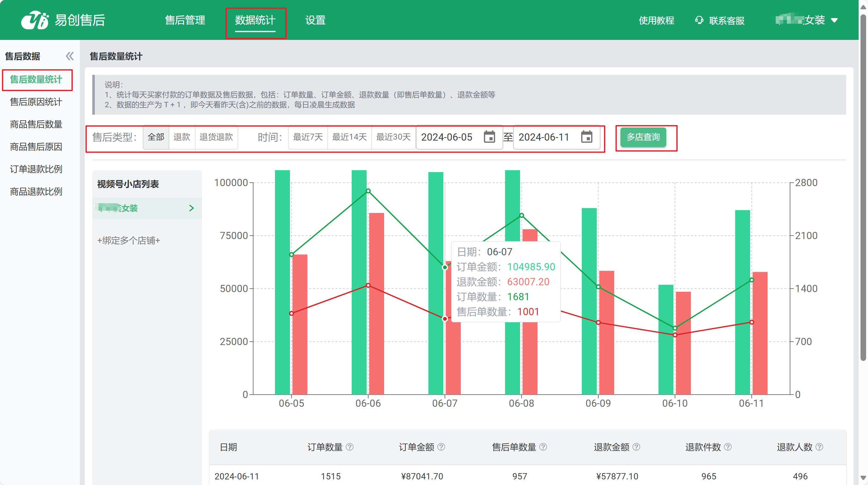
Task: Click the 易创售后 logo icon
Action: (35, 20)
